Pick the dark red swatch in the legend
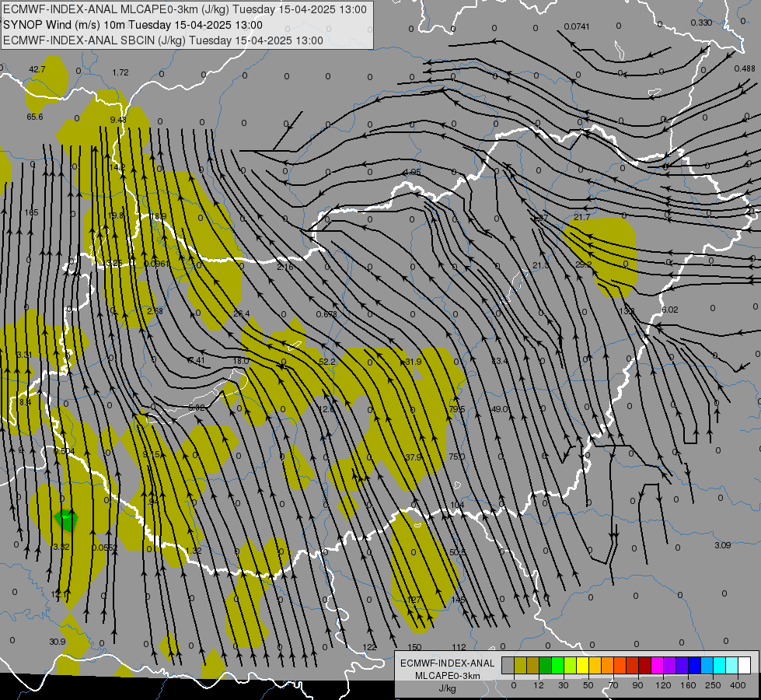 pos(645,665)
